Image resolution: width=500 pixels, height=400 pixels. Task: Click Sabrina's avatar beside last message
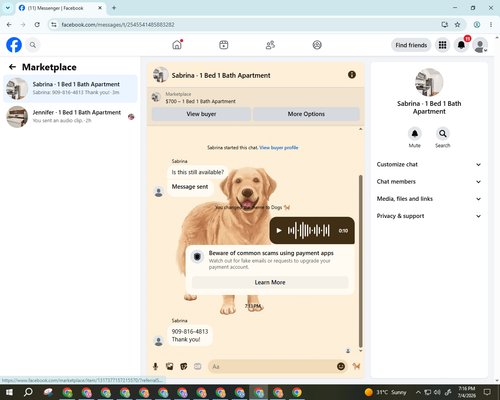(159, 341)
